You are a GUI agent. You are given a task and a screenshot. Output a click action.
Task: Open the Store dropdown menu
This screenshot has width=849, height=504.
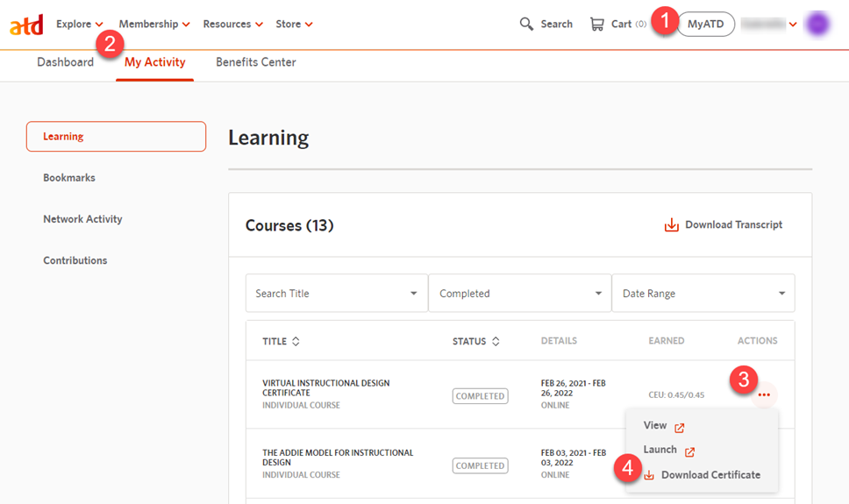click(294, 24)
